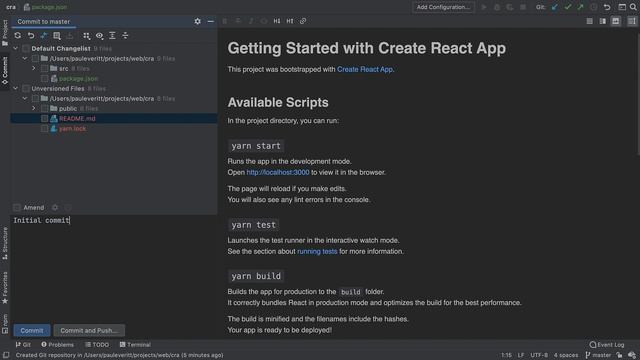Expand the public folder
Viewport: 640px width, 360px height.
click(x=34, y=109)
